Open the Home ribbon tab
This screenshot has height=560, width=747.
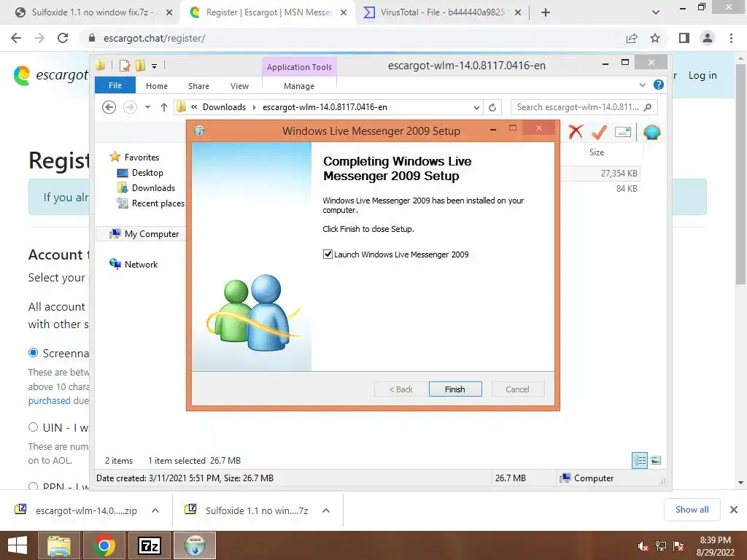(157, 86)
